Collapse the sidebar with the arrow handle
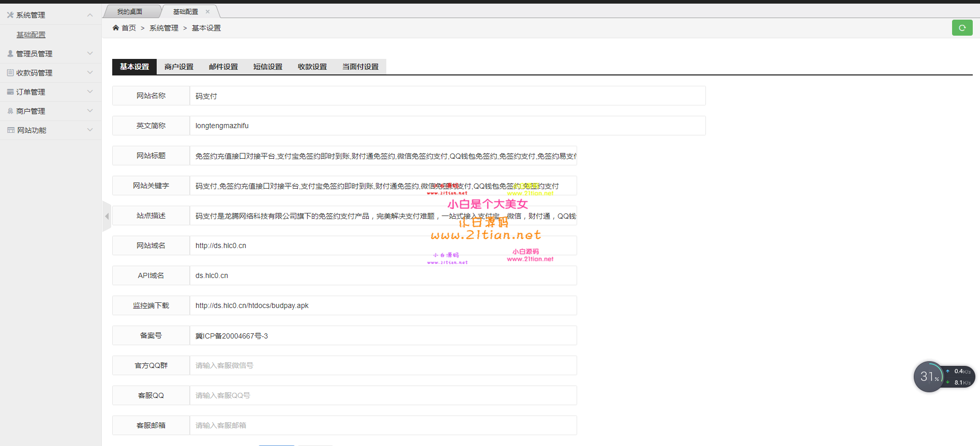Viewport: 980px width, 446px height. coord(107,216)
